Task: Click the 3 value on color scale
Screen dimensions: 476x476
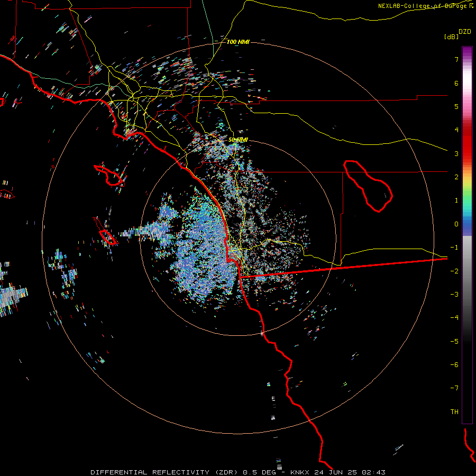Action: (x=456, y=153)
